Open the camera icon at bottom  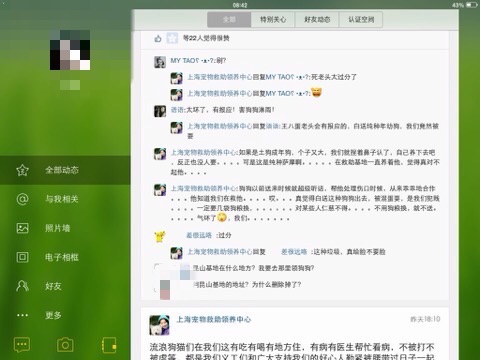65,345
